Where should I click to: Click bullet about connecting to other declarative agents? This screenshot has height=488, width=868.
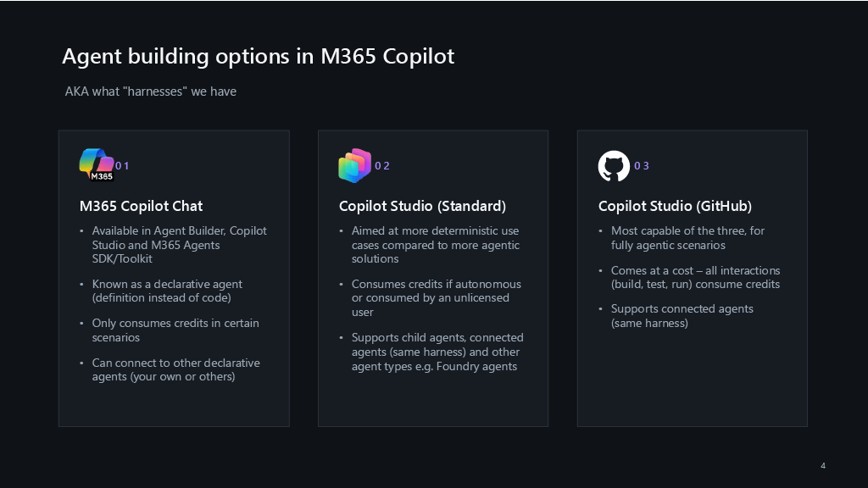point(176,369)
